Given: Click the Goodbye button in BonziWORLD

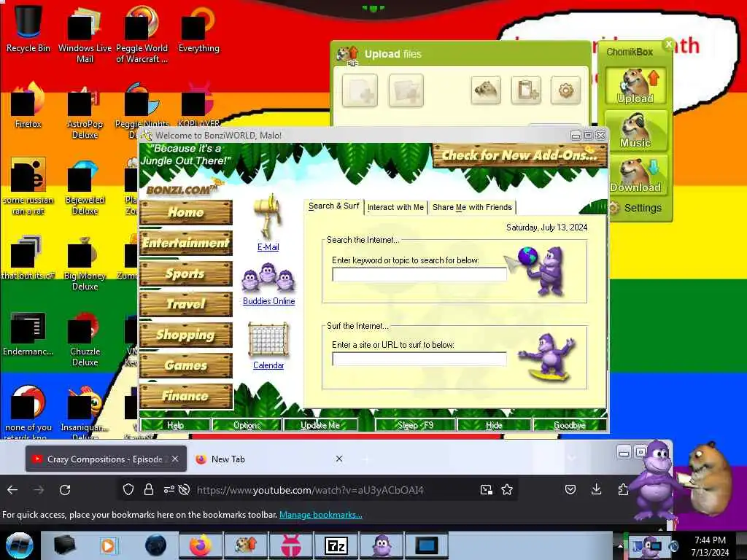Looking at the screenshot, I should (569, 425).
